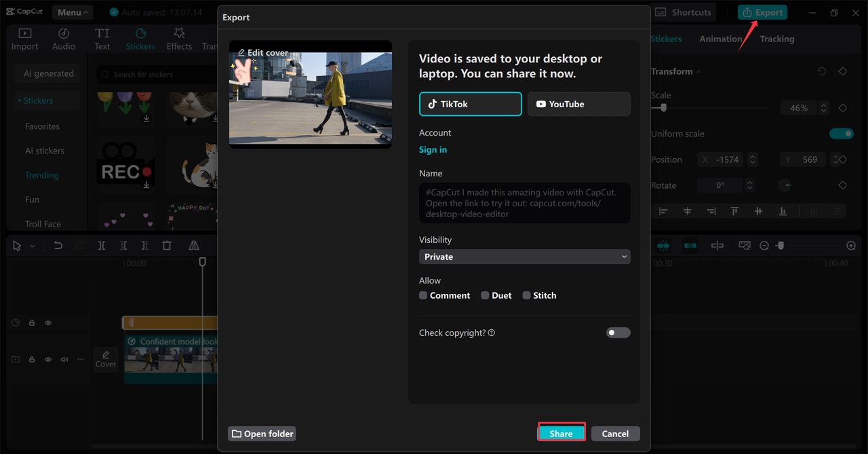Select Trending sticker category
The image size is (868, 454).
pos(42,175)
